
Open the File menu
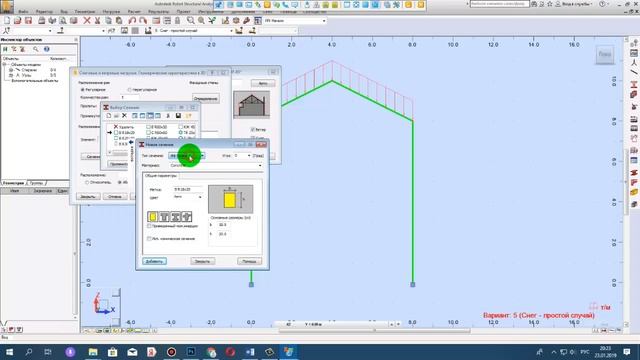pos(23,12)
